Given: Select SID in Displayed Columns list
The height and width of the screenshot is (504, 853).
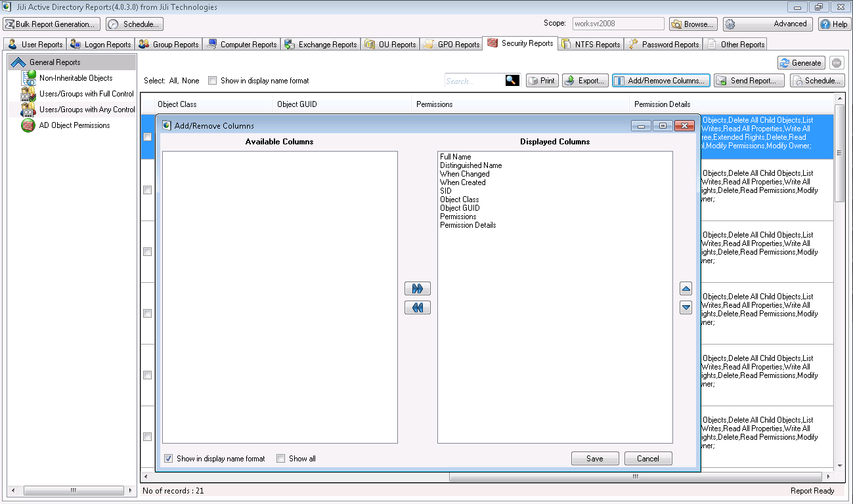Looking at the screenshot, I should (x=446, y=191).
